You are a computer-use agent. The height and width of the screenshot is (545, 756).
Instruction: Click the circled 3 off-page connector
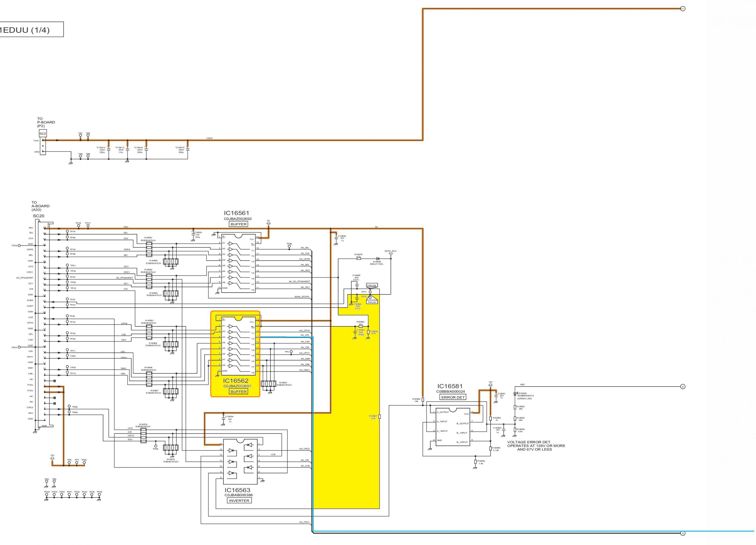682,533
